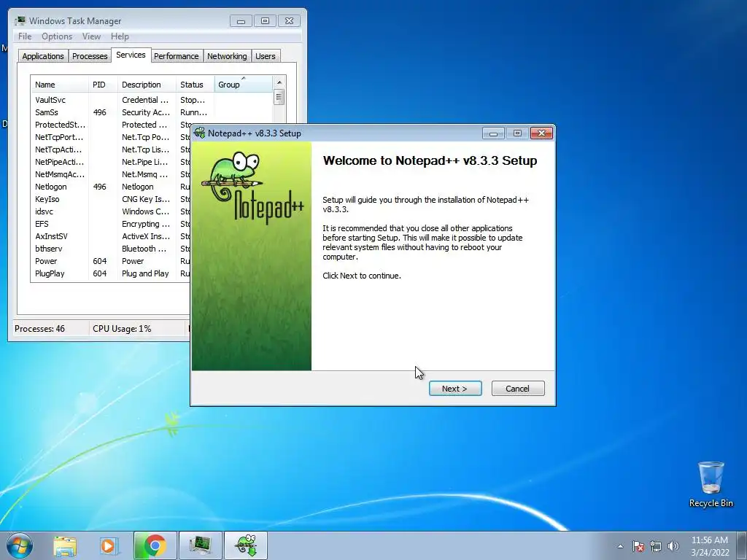Open the network tray icon
The image size is (747, 560).
point(656,547)
